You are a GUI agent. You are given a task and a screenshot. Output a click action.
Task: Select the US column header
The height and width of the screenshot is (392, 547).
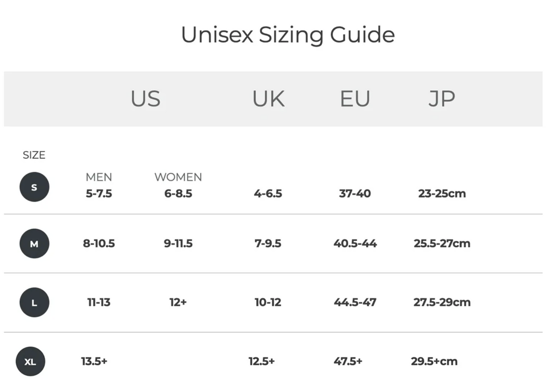pos(145,99)
